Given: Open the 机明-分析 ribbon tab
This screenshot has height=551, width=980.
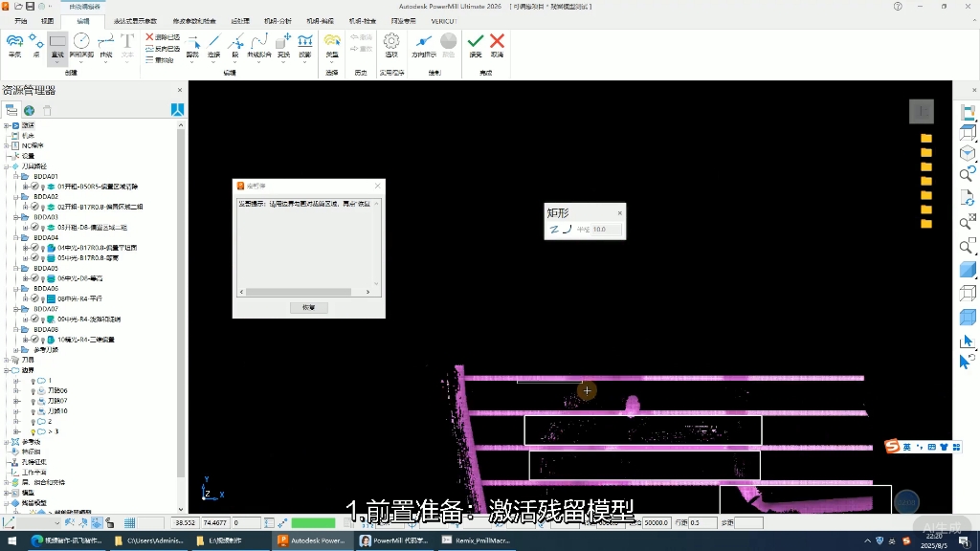Looking at the screenshot, I should point(278,21).
